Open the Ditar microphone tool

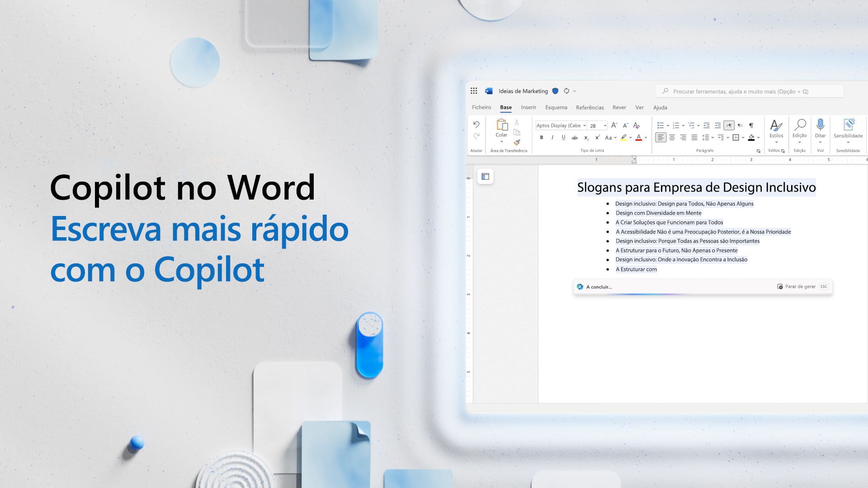click(821, 125)
